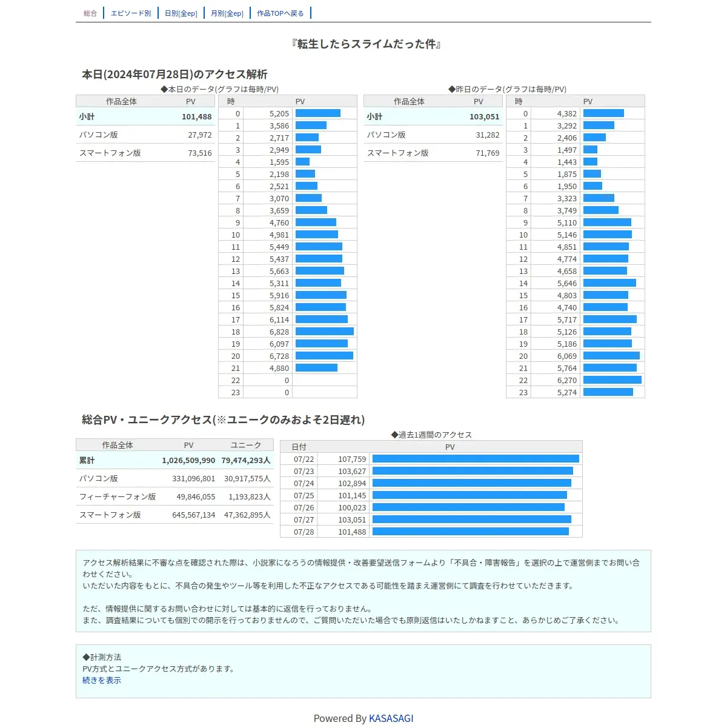Click the ◆計測方法 heading
727x728 pixels.
click(x=102, y=657)
